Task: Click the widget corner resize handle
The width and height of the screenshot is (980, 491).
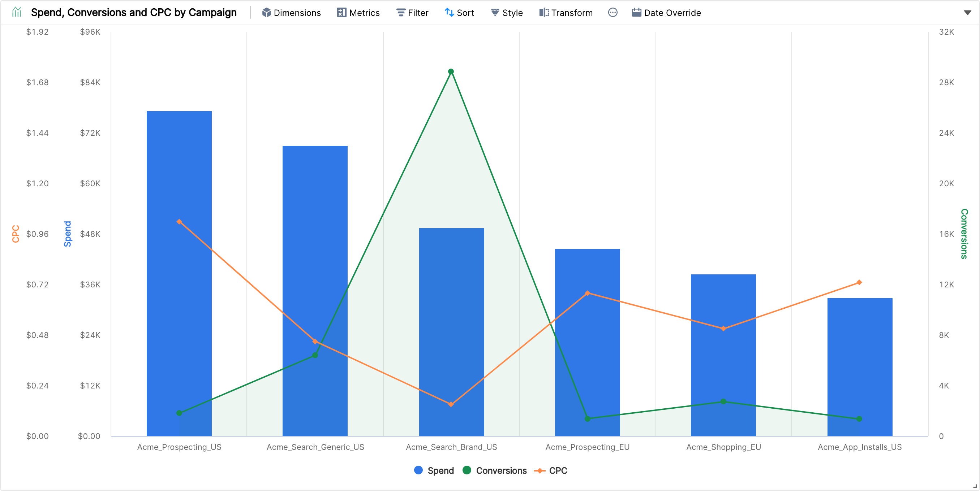Action: [975, 486]
